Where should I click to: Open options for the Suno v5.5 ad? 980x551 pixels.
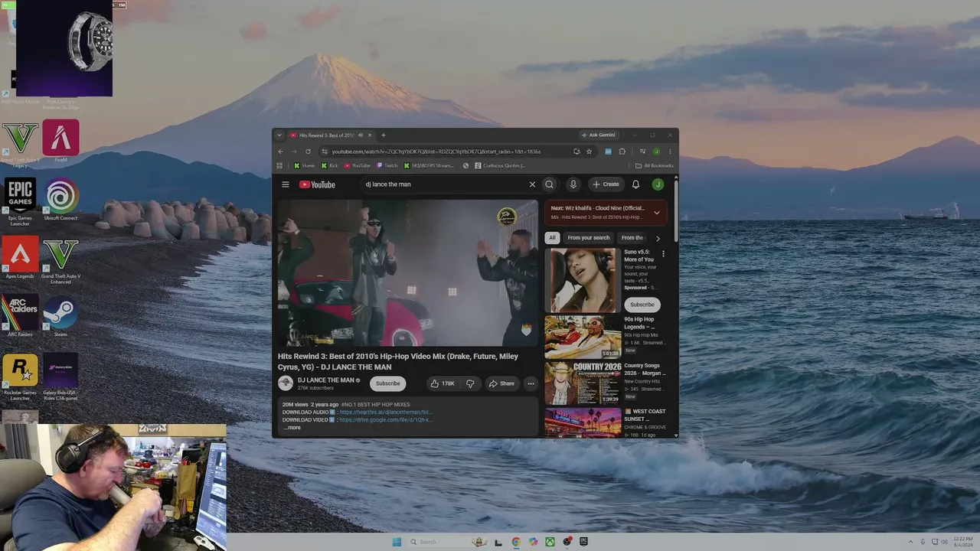[663, 254]
